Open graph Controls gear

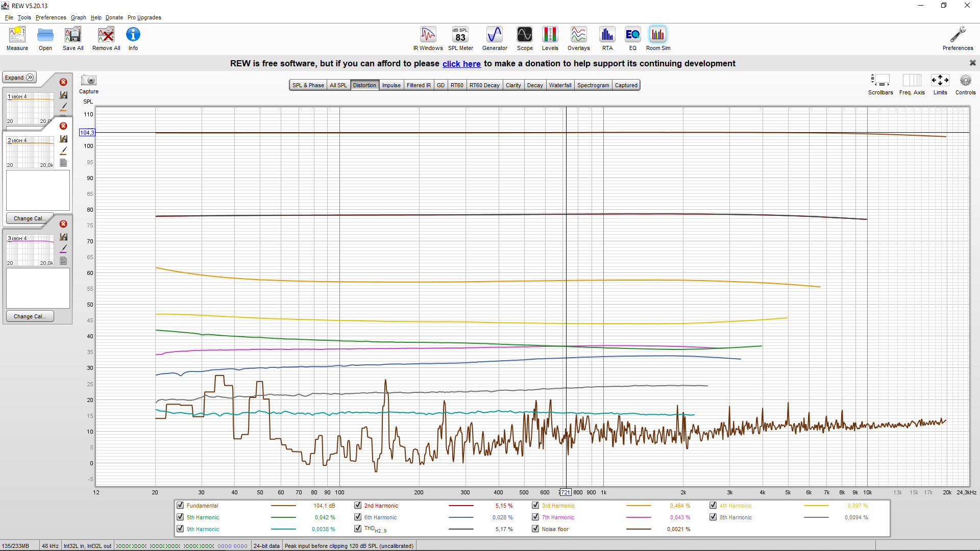click(x=965, y=84)
